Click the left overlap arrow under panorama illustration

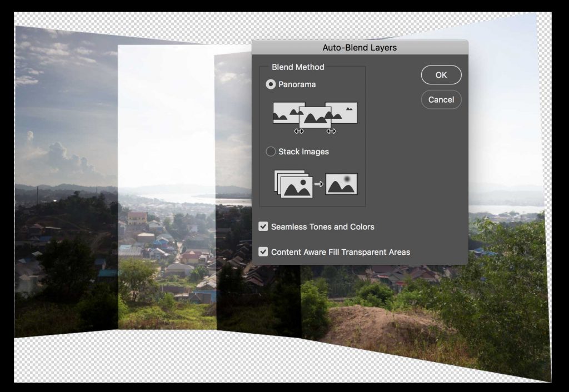(x=299, y=131)
